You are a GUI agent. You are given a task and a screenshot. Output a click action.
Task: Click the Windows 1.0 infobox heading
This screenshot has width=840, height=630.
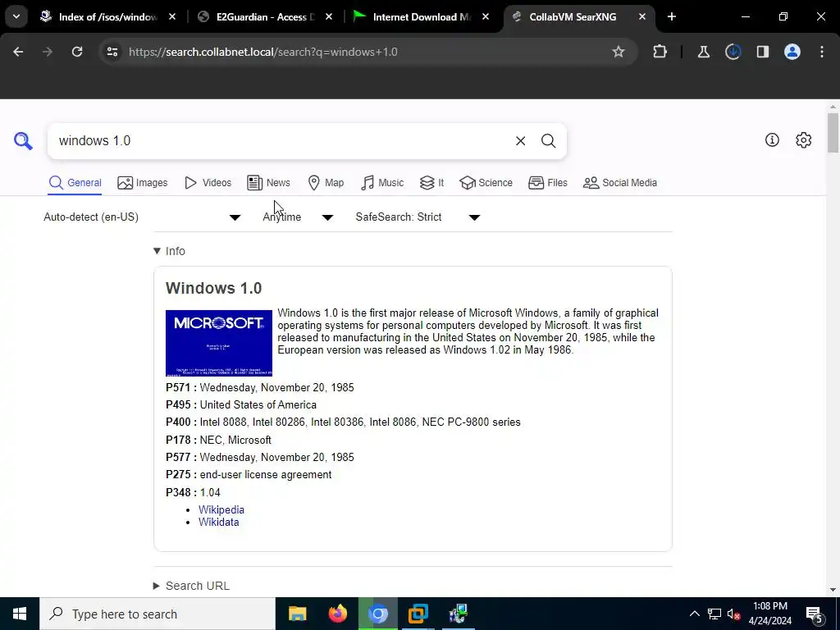[214, 288]
